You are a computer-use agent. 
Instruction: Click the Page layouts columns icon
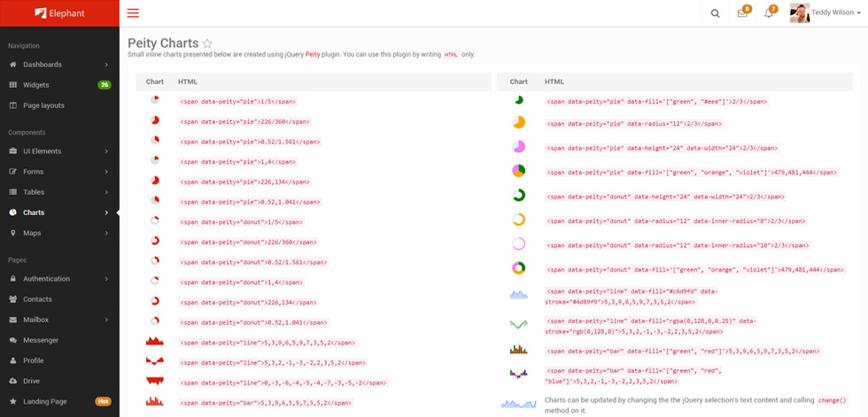13,105
